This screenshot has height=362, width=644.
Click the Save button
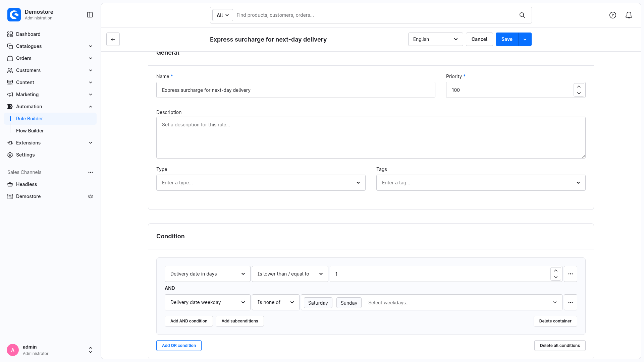coord(507,39)
